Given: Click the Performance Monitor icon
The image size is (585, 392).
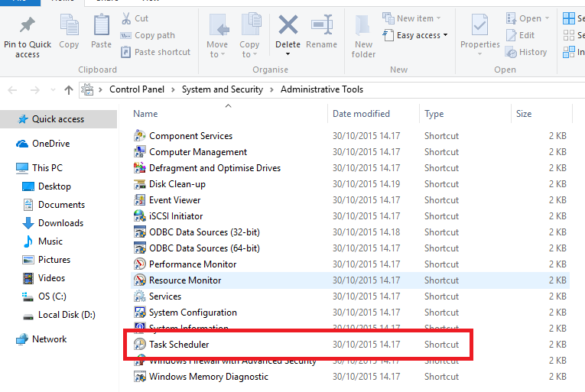Looking at the screenshot, I should tap(139, 264).
